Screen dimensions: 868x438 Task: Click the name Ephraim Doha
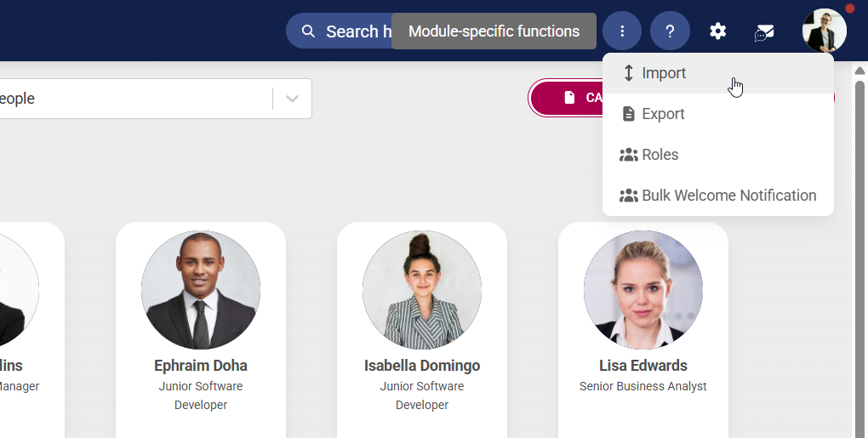pyautogui.click(x=200, y=366)
